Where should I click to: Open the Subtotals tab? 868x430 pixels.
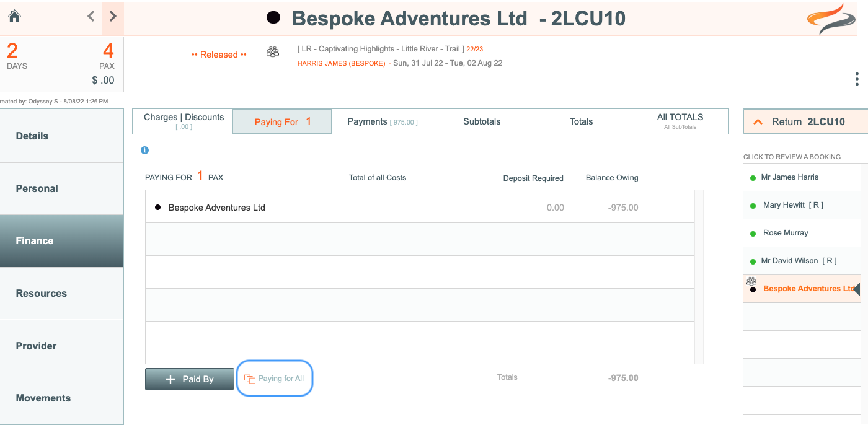click(482, 121)
